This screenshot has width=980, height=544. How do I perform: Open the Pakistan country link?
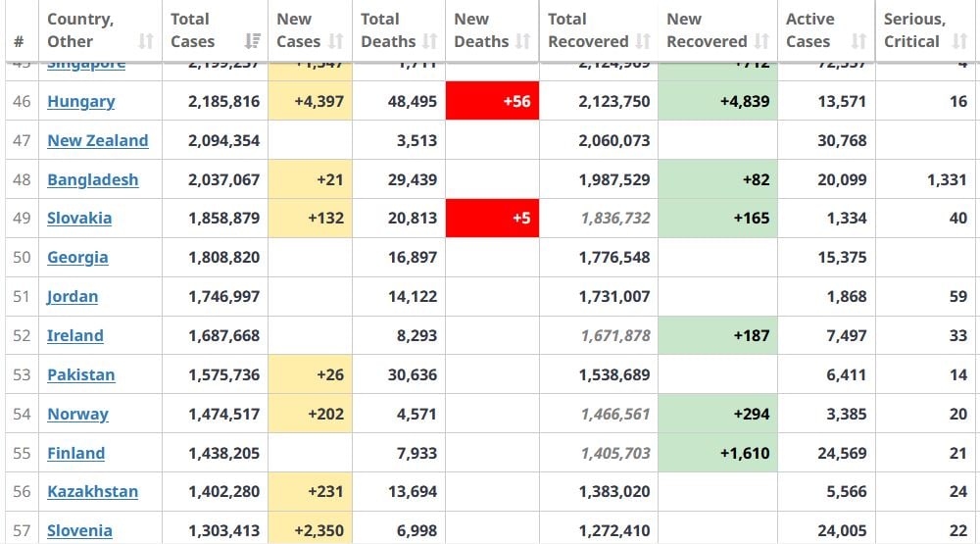[81, 375]
